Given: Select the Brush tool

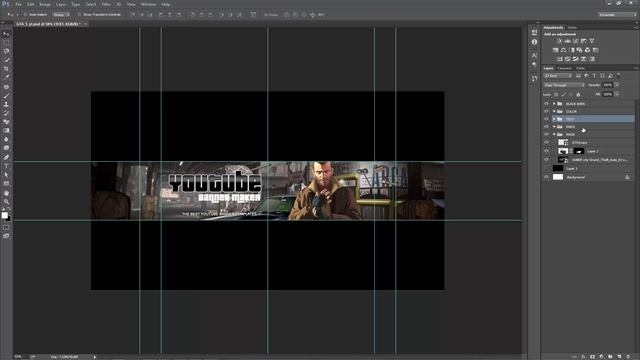Looking at the screenshot, I should tap(6, 96).
